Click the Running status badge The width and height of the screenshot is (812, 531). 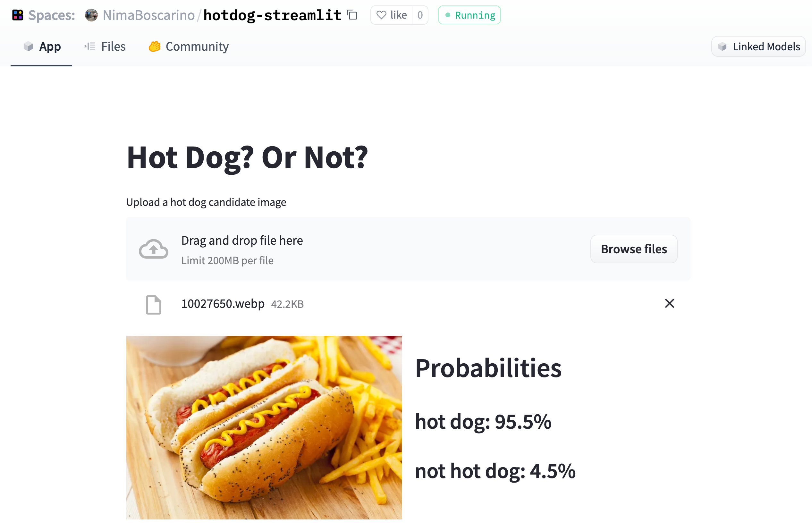pos(469,15)
